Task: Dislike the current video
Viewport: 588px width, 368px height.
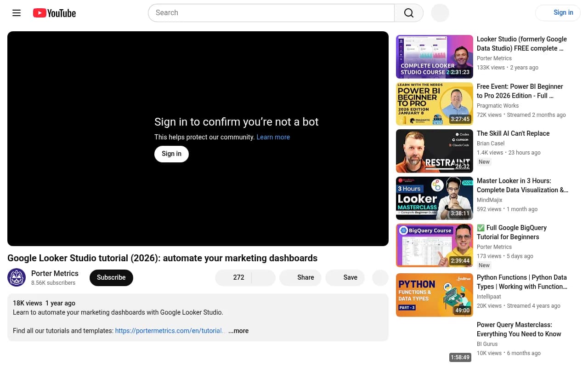Action: coord(265,277)
